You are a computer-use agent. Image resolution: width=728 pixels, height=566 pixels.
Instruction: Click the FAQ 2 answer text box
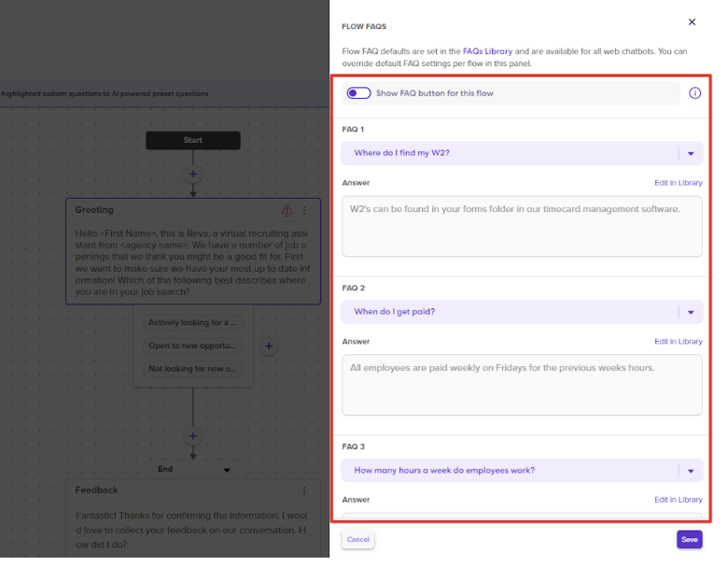pyautogui.click(x=522, y=385)
